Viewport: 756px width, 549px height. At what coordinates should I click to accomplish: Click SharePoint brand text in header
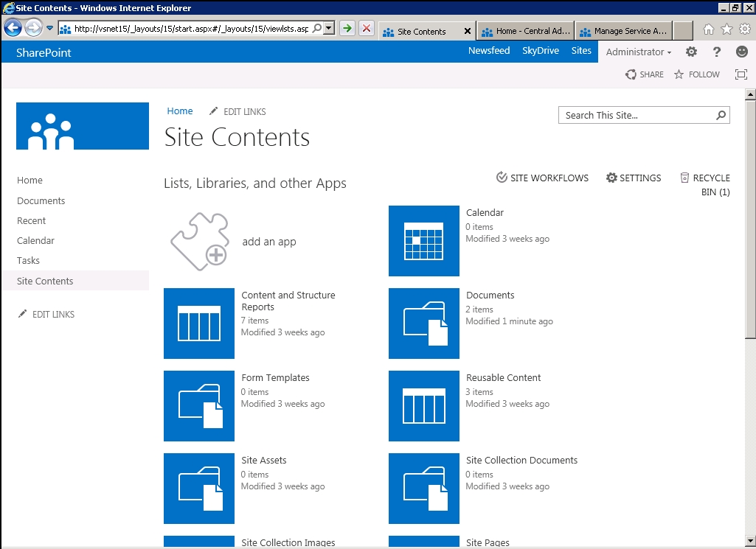click(x=44, y=52)
